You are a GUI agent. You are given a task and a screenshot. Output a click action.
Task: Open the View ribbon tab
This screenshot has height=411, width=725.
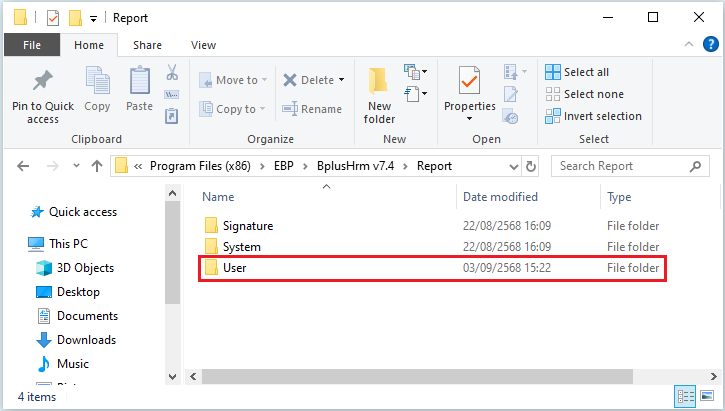click(x=203, y=45)
